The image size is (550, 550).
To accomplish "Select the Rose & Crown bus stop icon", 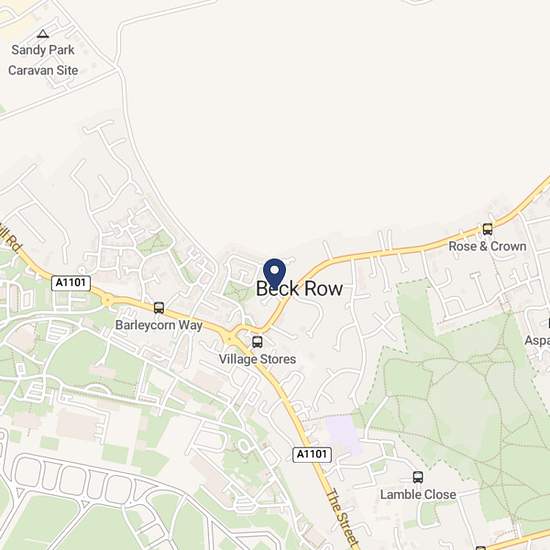I will click(x=487, y=229).
